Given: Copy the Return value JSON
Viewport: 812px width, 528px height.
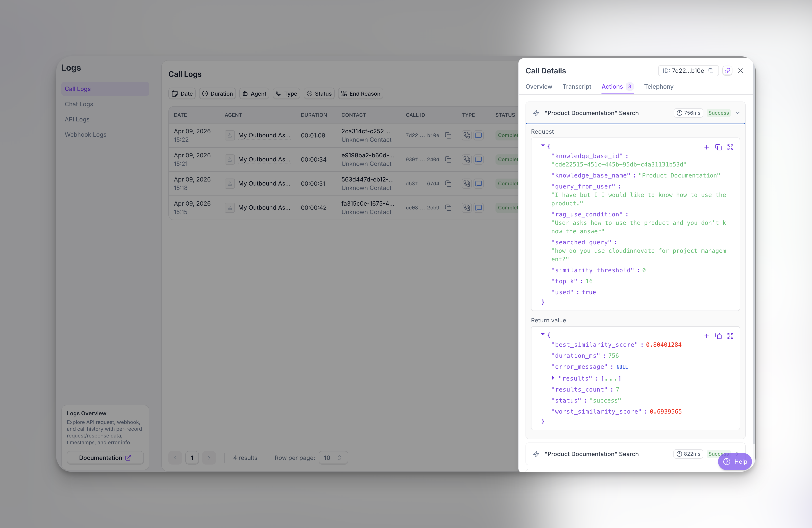Looking at the screenshot, I should point(718,336).
